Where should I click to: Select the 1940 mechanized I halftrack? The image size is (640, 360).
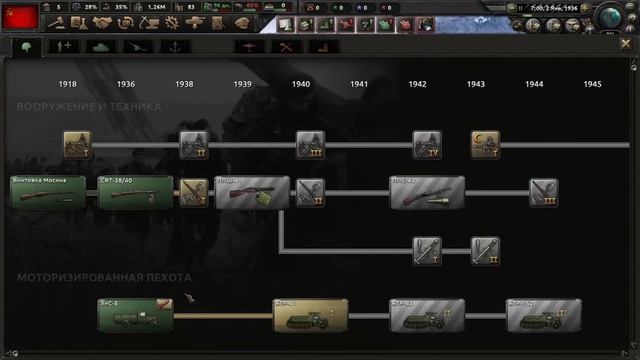[311, 316]
